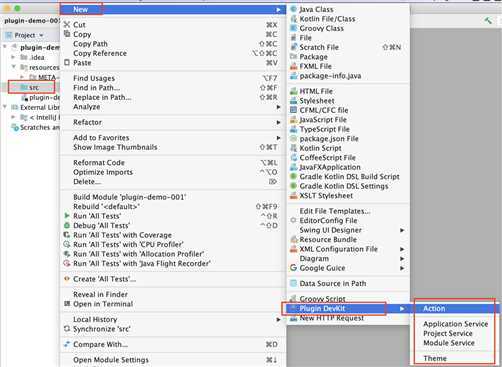Click the Scratch File icon

294,47
